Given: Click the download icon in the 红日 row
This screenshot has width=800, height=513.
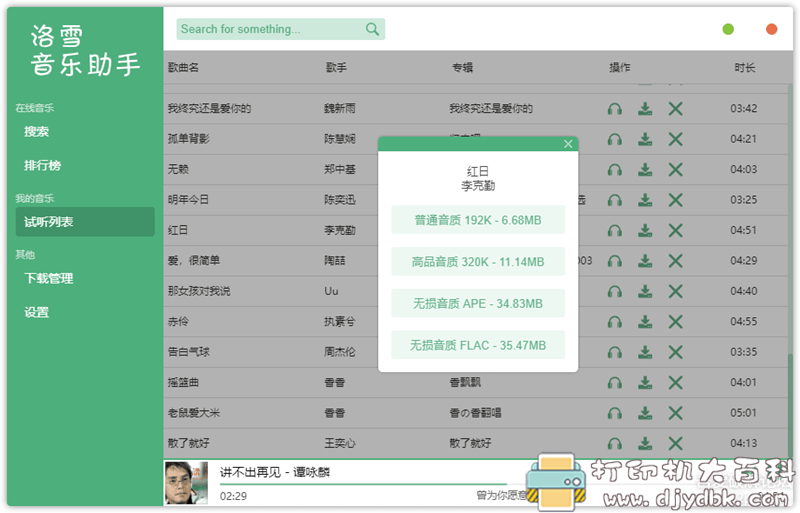Looking at the screenshot, I should (x=645, y=231).
